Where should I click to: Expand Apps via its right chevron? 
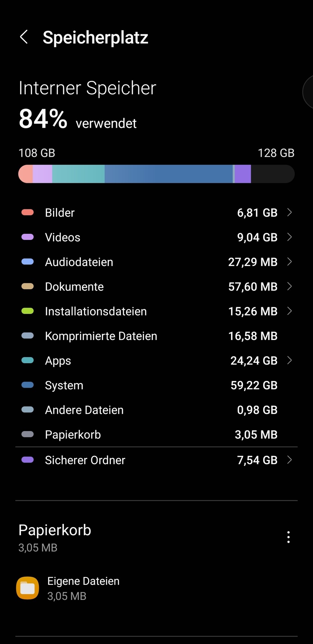coord(289,360)
